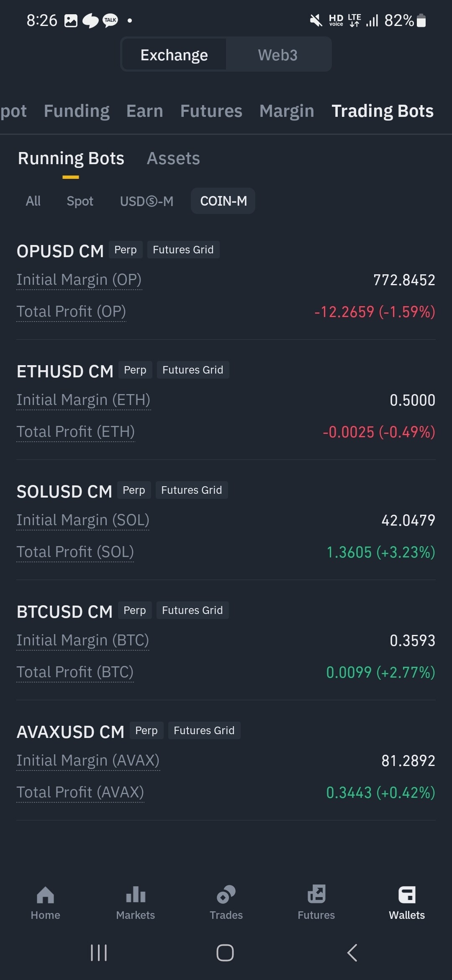The width and height of the screenshot is (452, 980).
Task: Open the OPUSD CM bot details
Action: point(60,251)
